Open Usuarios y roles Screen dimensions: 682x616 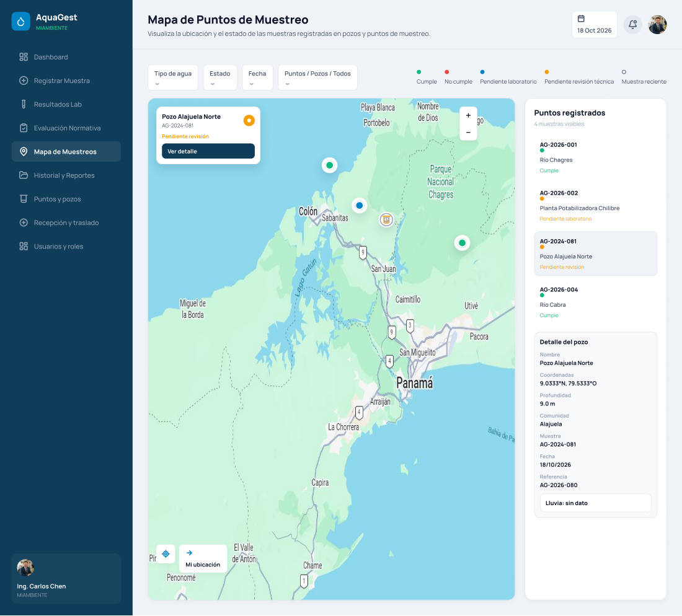click(x=66, y=247)
